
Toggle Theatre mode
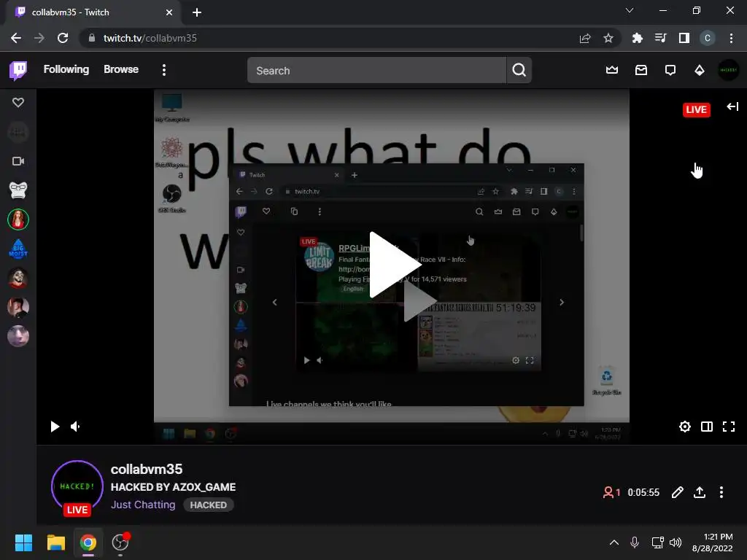coord(706,427)
